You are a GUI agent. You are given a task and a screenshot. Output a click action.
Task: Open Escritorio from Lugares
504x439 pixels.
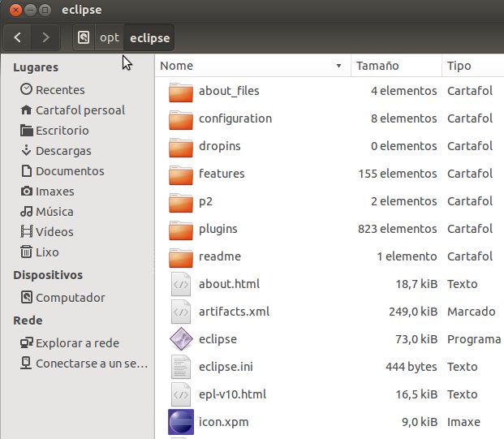click(62, 131)
